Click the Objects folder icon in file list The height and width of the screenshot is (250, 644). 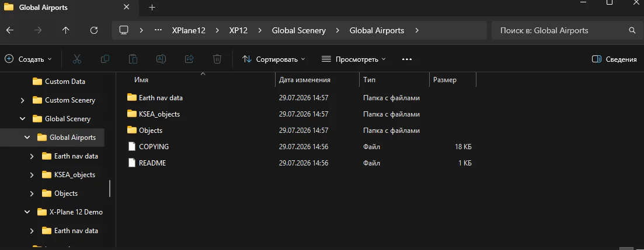pyautogui.click(x=131, y=131)
